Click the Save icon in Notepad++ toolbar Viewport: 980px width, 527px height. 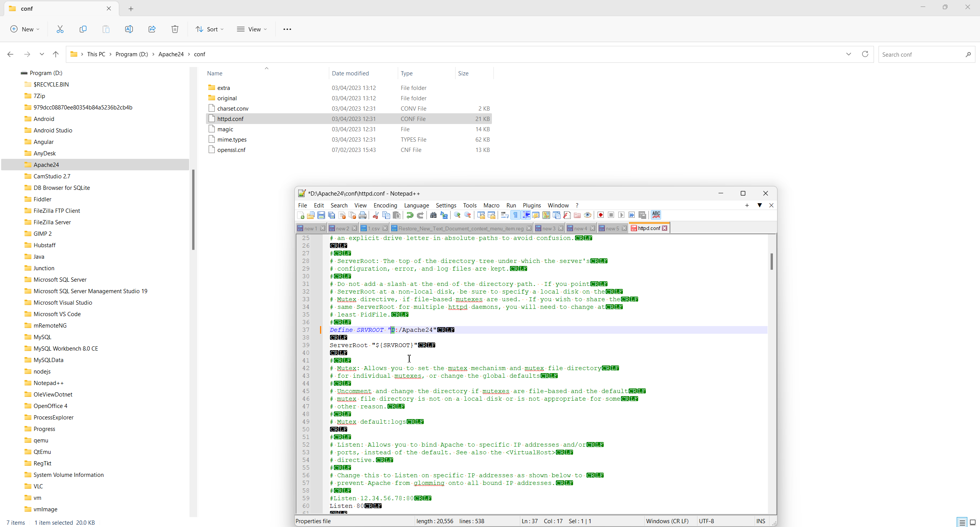click(x=321, y=215)
